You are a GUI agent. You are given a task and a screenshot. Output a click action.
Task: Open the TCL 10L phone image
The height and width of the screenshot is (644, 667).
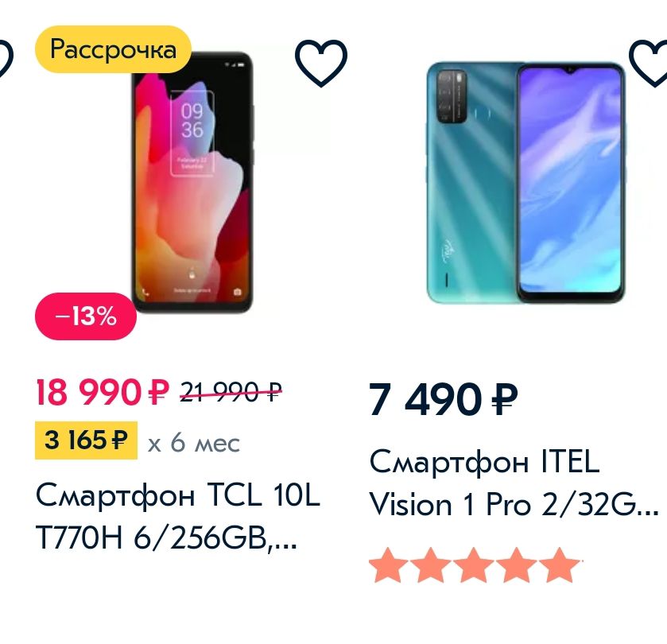point(192,183)
